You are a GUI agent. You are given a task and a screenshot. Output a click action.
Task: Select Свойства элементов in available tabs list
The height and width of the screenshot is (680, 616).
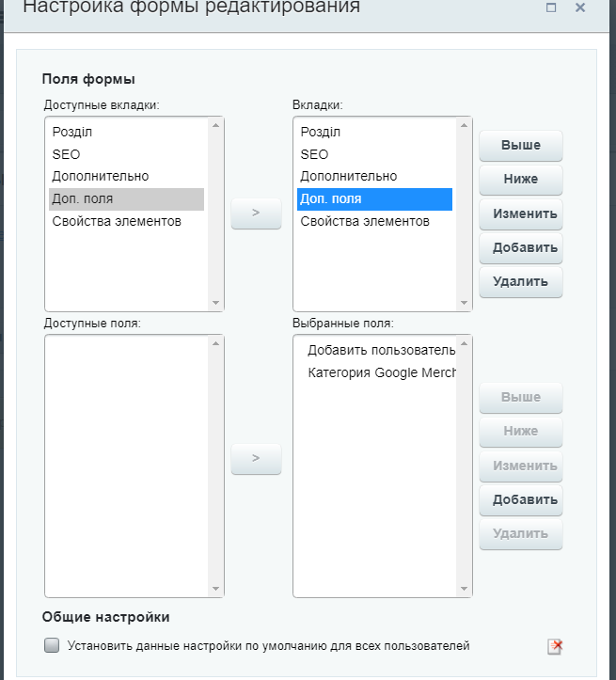click(127, 222)
